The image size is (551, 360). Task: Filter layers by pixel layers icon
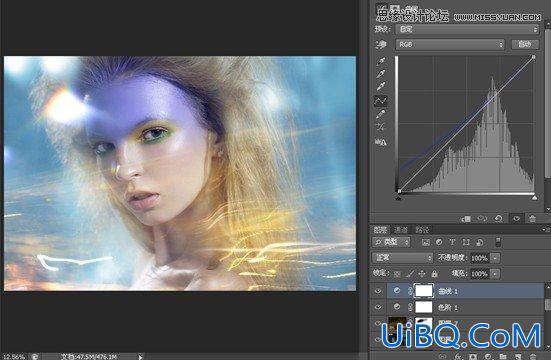click(x=426, y=242)
